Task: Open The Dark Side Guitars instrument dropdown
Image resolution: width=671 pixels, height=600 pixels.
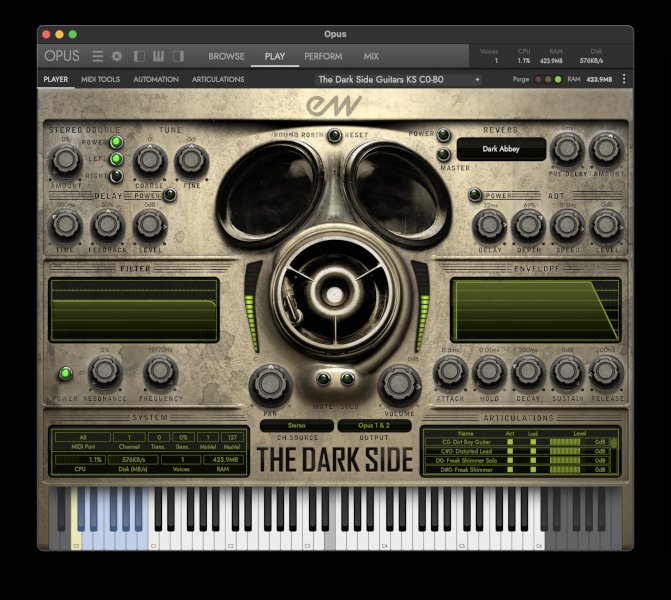Action: (x=398, y=80)
